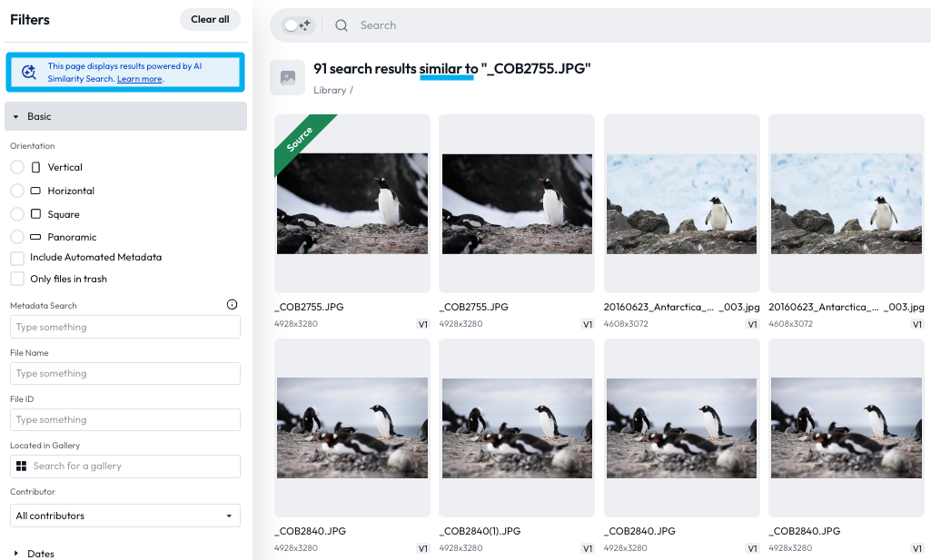Image resolution: width=931 pixels, height=560 pixels.
Task: Click the V1 badge for _COB2840(1).JPG
Action: (x=588, y=548)
